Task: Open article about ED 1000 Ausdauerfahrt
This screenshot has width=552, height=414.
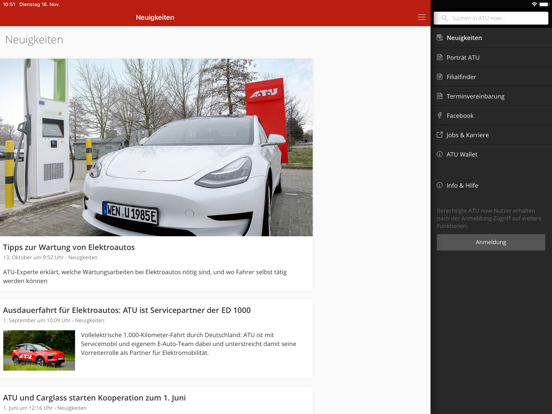Action: point(127,310)
